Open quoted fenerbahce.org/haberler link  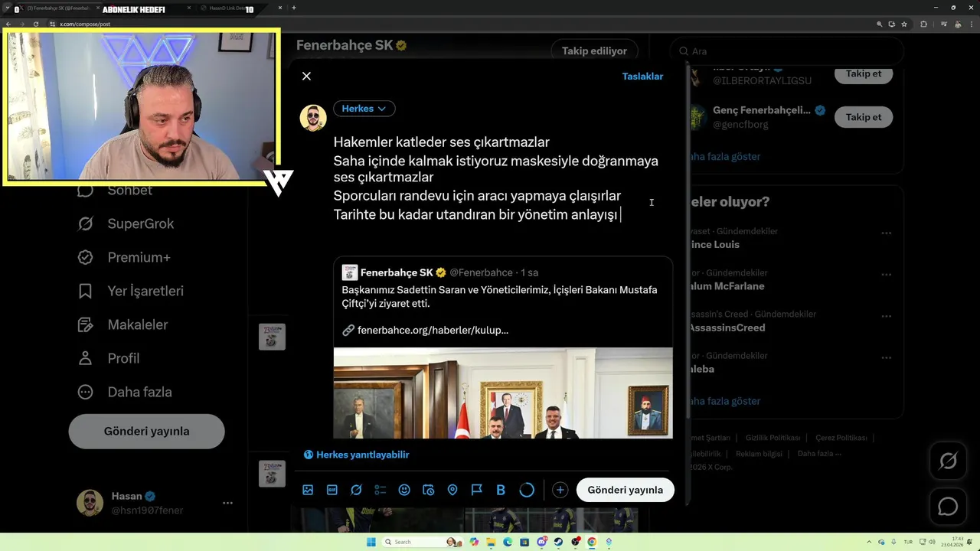pos(433,331)
